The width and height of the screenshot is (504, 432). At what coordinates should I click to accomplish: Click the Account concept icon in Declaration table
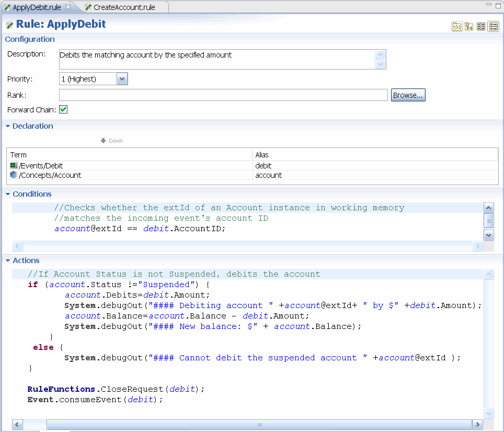pyautogui.click(x=14, y=175)
